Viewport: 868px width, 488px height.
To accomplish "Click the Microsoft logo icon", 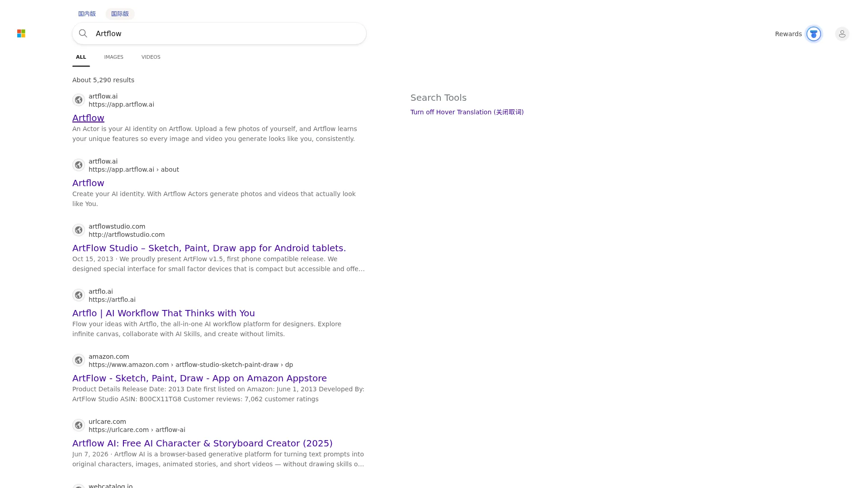I will pos(21,33).
